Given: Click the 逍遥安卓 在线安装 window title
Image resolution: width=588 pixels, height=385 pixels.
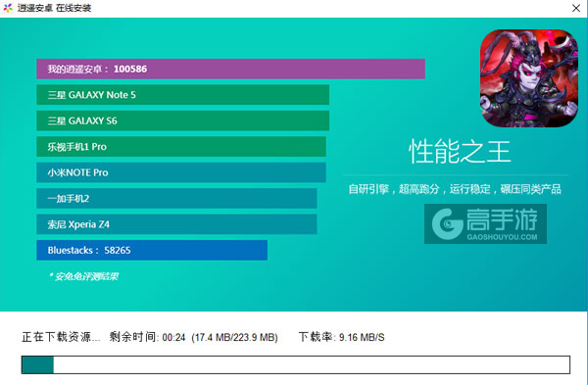Looking at the screenshot, I should pyautogui.click(x=54, y=8).
